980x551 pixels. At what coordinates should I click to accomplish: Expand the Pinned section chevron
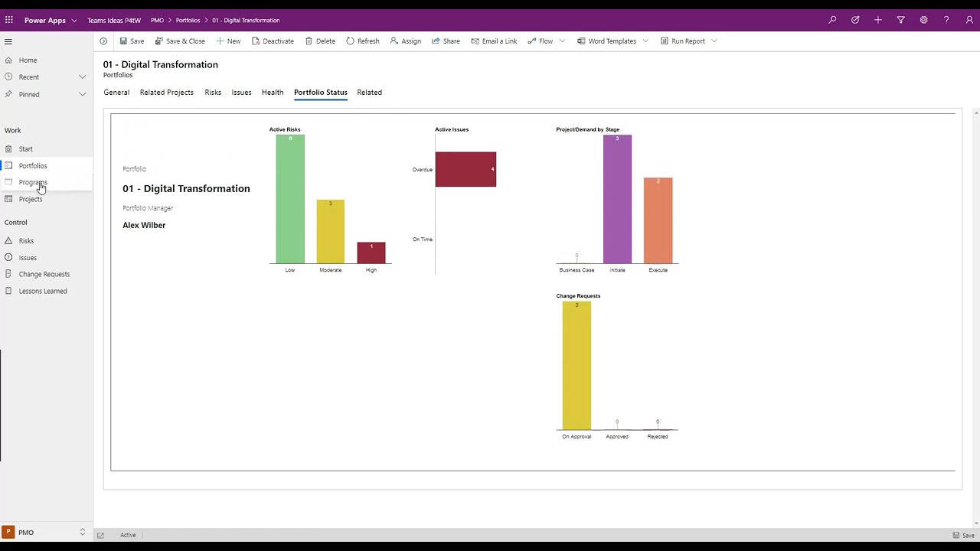pyautogui.click(x=82, y=94)
